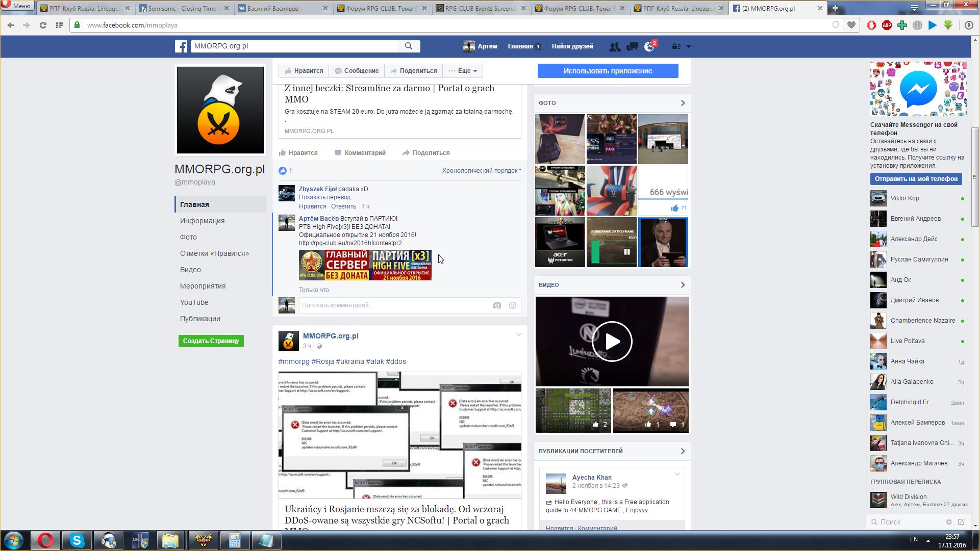
Task: Open Хронологический порядок sort dropdown
Action: [482, 171]
